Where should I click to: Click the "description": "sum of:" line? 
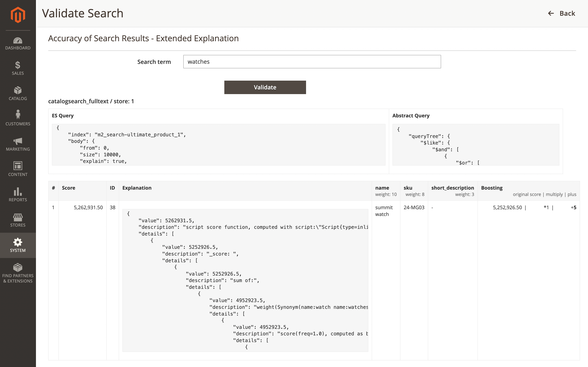(222, 280)
